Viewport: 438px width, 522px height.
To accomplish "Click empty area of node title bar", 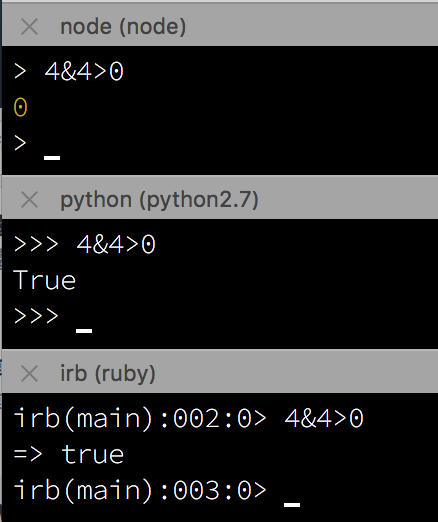I will coord(310,27).
